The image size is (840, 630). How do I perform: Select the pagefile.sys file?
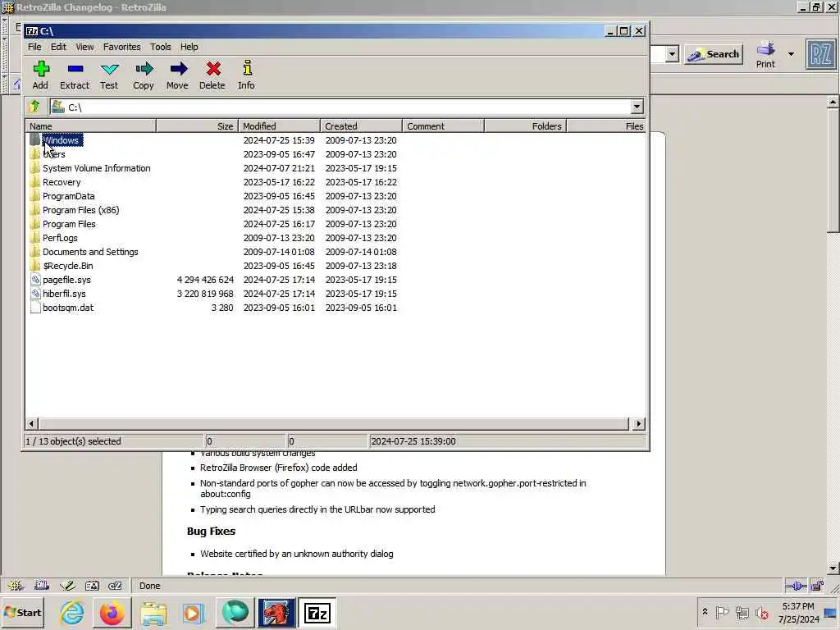pos(67,280)
